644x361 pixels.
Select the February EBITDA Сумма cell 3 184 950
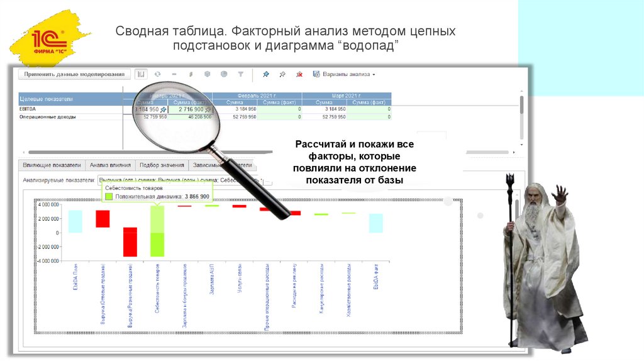click(x=235, y=109)
